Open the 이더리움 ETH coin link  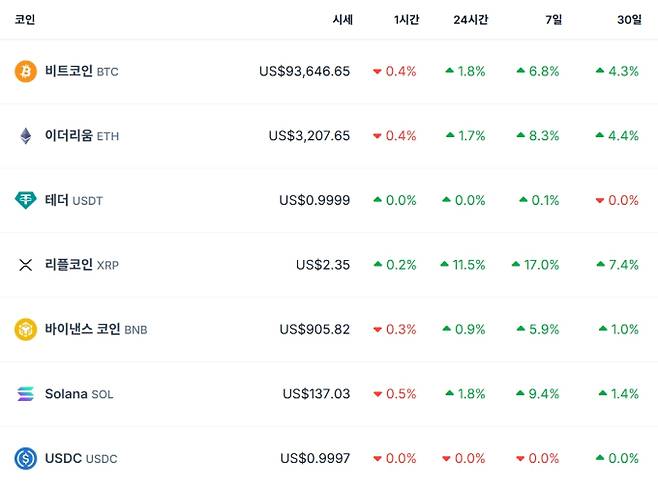coord(82,136)
